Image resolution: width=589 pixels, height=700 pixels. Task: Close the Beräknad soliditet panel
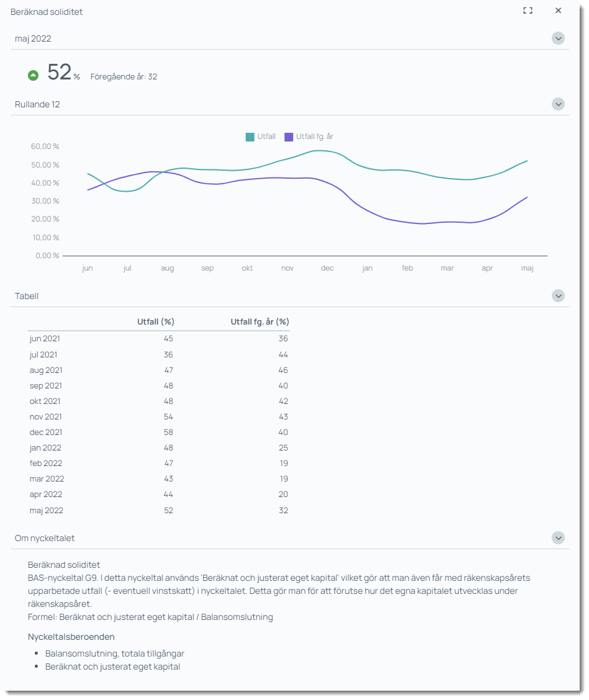click(558, 11)
